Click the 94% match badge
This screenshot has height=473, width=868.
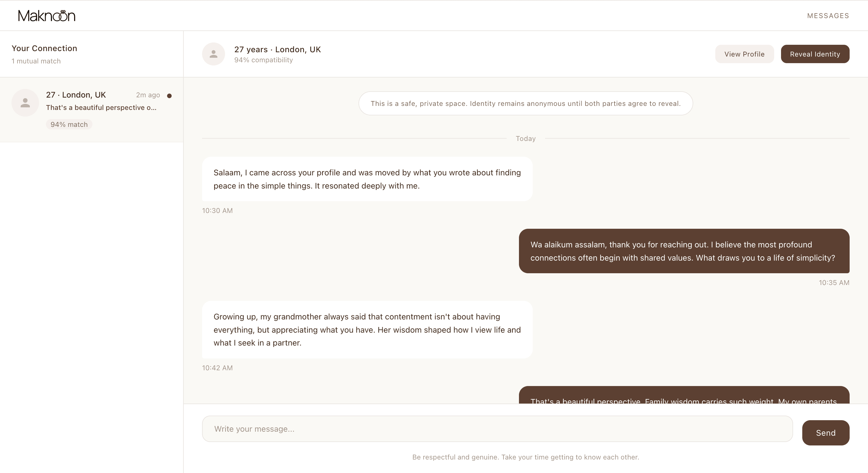69,124
